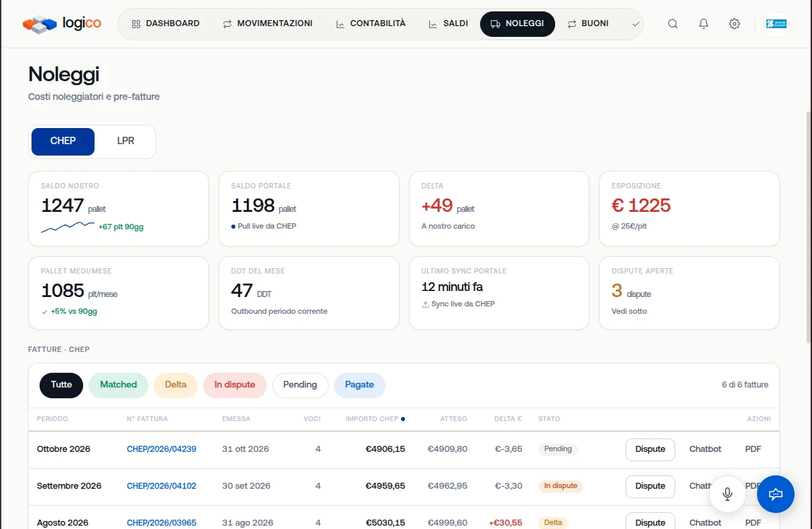
Task: Click the saldo trend sparkline
Action: click(x=68, y=227)
